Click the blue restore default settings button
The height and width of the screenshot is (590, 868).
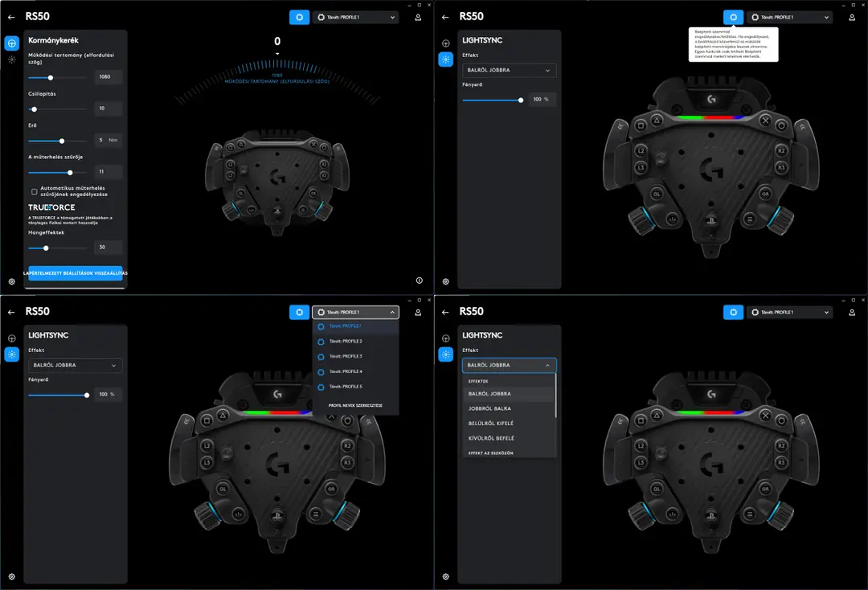click(76, 272)
